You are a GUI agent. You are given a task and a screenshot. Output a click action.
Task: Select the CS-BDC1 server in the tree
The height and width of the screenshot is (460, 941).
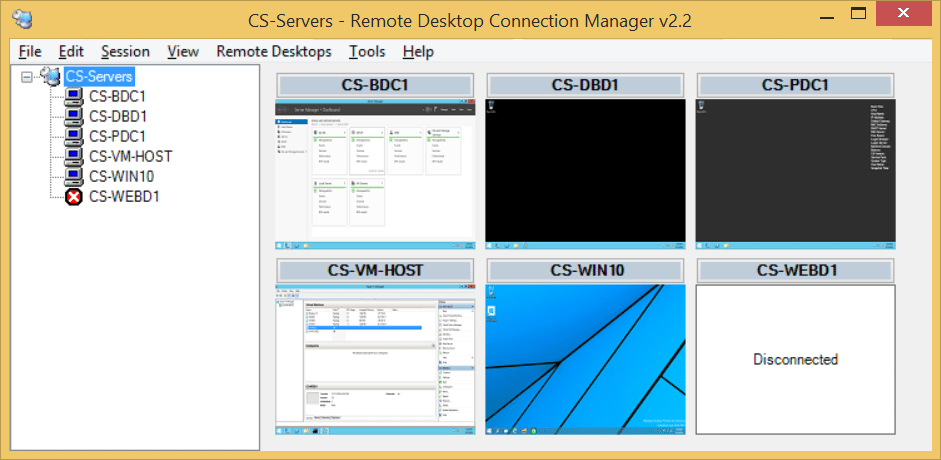pyautogui.click(x=118, y=96)
